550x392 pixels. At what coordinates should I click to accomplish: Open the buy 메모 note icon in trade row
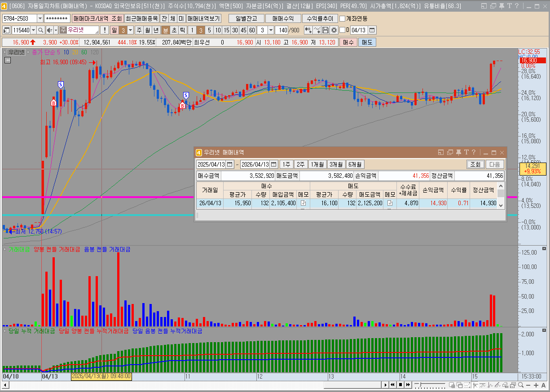(x=303, y=203)
